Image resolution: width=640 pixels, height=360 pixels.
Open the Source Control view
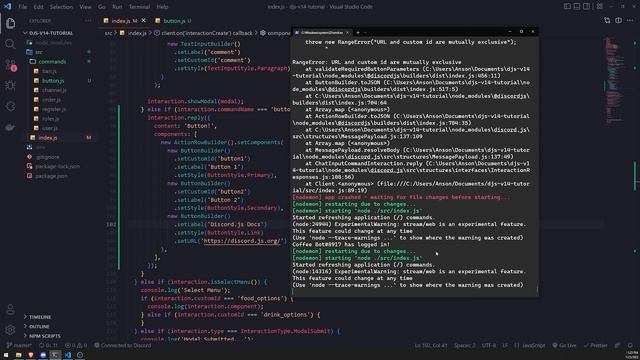[x=10, y=65]
